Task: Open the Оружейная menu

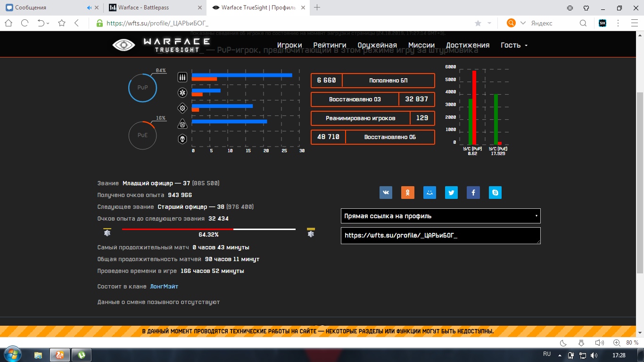Action: pos(377,45)
